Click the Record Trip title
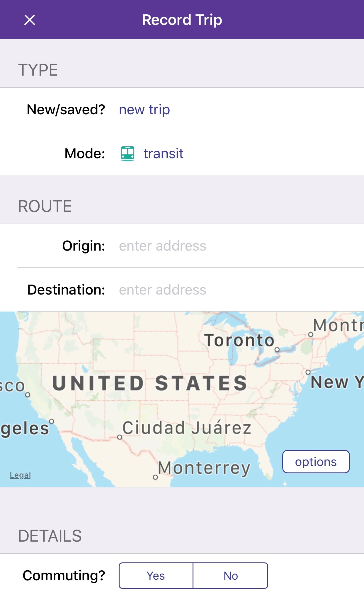This screenshot has width=364, height=597. 182,20
